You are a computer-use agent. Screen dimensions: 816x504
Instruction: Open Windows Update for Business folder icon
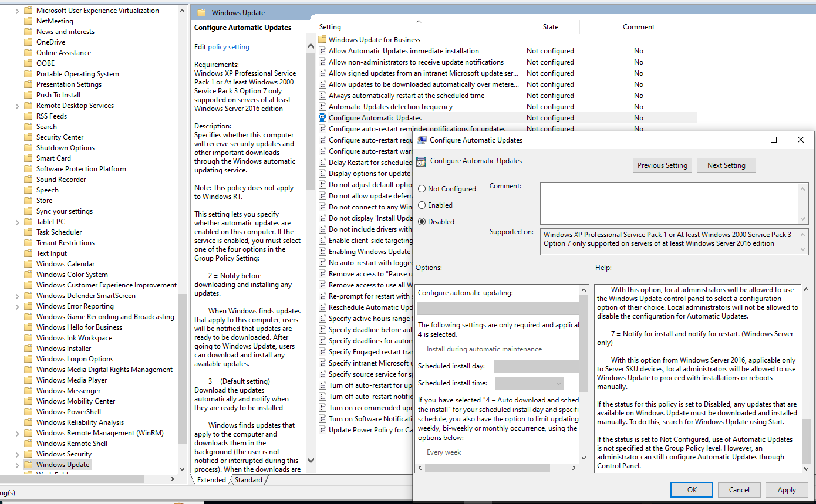coord(322,40)
